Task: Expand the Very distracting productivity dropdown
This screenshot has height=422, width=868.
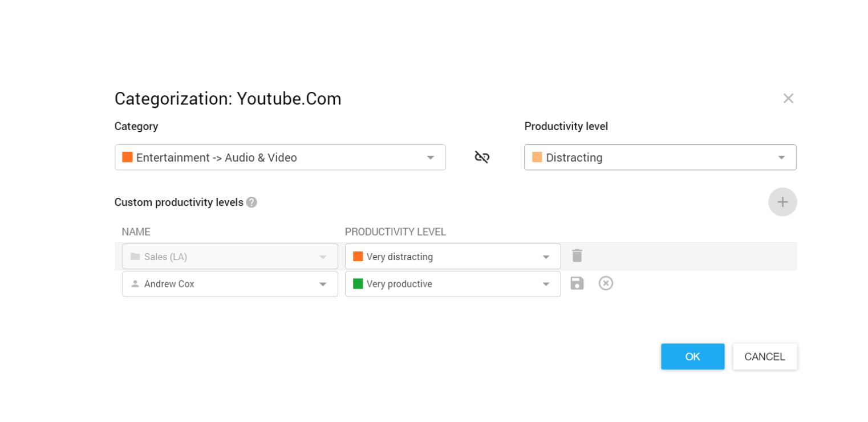Action: (x=453, y=257)
